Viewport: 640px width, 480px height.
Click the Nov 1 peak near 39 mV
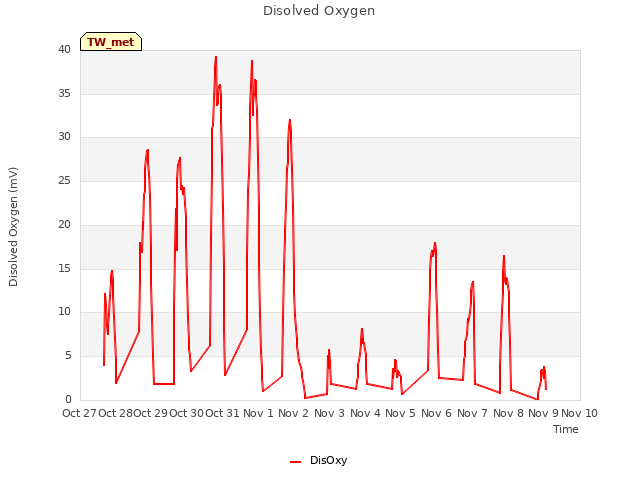[252, 61]
